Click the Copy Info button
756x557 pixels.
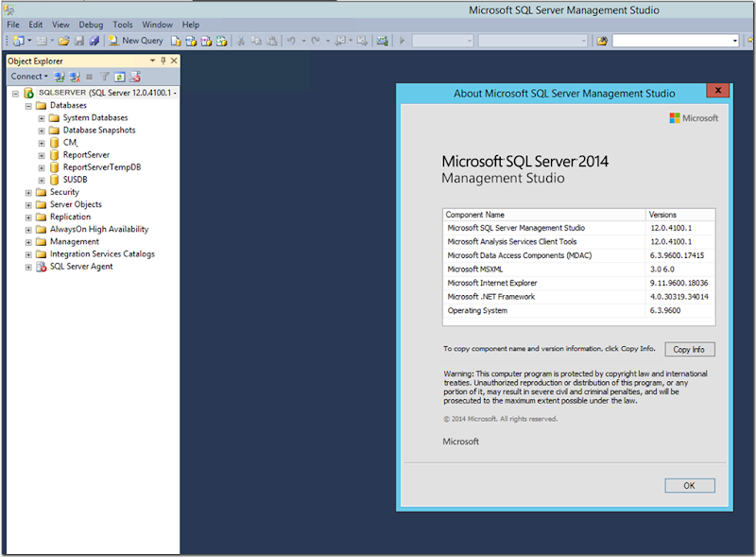click(x=690, y=350)
